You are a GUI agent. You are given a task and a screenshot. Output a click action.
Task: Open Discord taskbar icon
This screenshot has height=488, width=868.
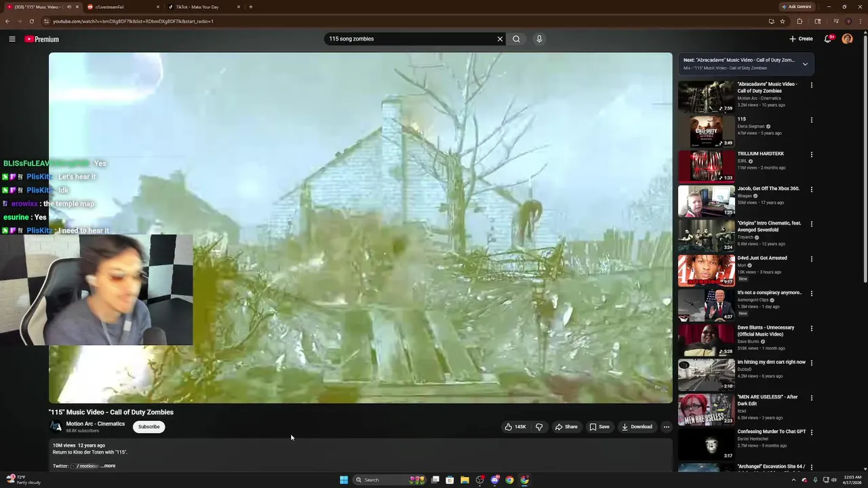495,480
